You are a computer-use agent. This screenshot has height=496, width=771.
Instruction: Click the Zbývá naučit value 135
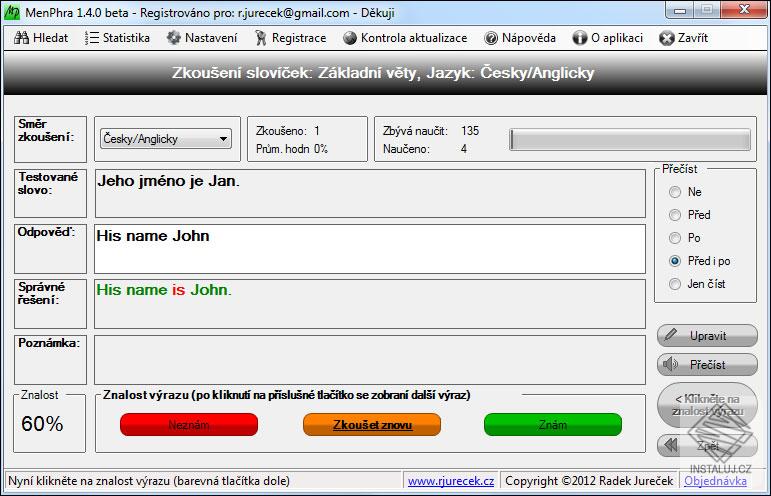point(470,131)
